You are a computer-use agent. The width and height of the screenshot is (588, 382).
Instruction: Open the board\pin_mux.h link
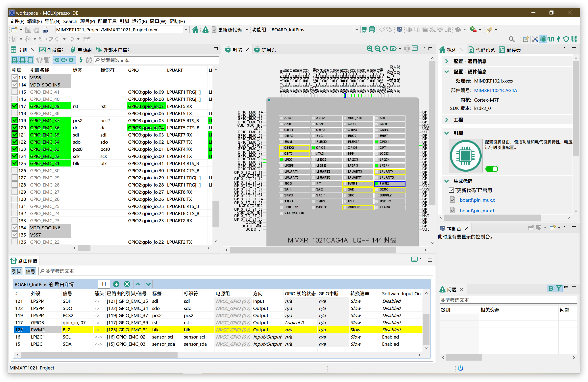pos(477,211)
